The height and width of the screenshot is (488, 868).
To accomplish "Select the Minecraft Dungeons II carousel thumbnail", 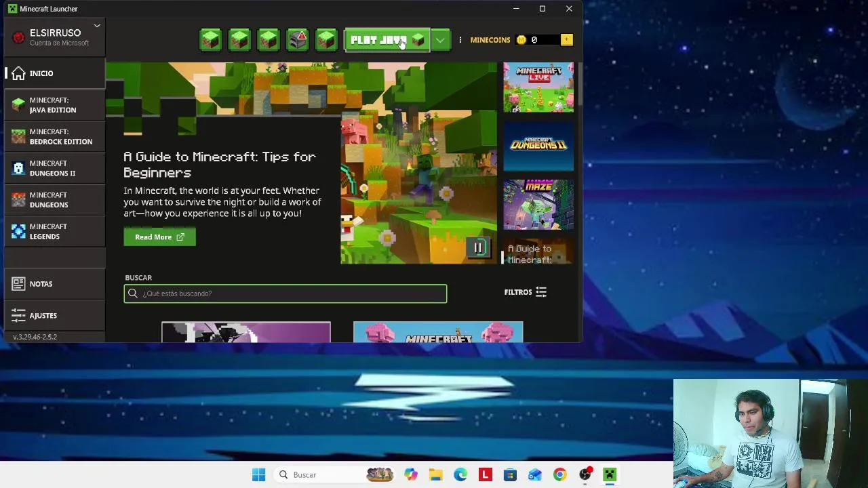I will [538, 146].
